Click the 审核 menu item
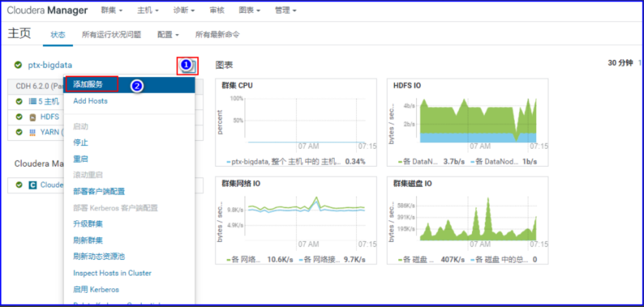The image size is (644, 307). click(217, 10)
